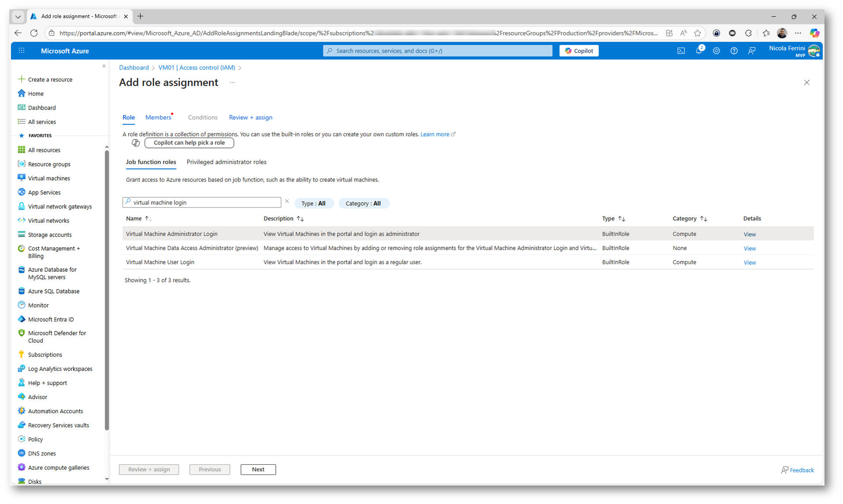Collapse the left sidebar with chevron
Image resolution: width=843 pixels, height=504 pixels.
[x=104, y=66]
